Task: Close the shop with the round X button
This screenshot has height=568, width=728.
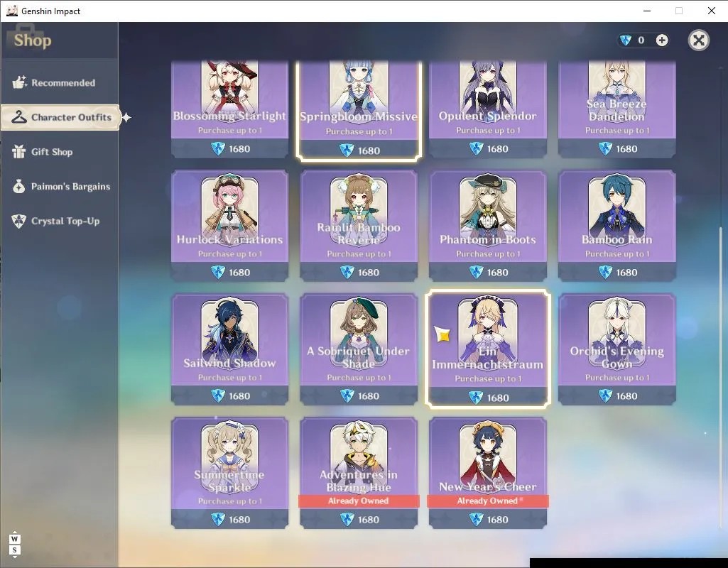Action: (698, 40)
